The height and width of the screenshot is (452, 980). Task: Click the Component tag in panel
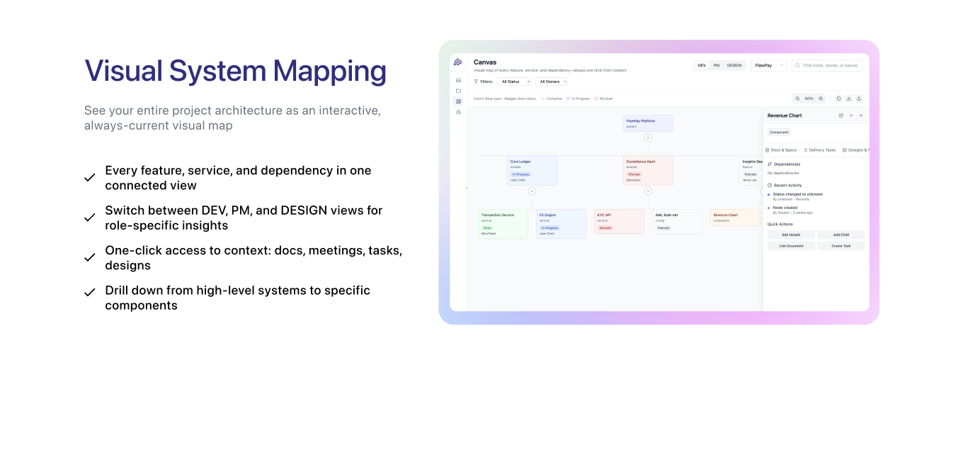point(779,132)
